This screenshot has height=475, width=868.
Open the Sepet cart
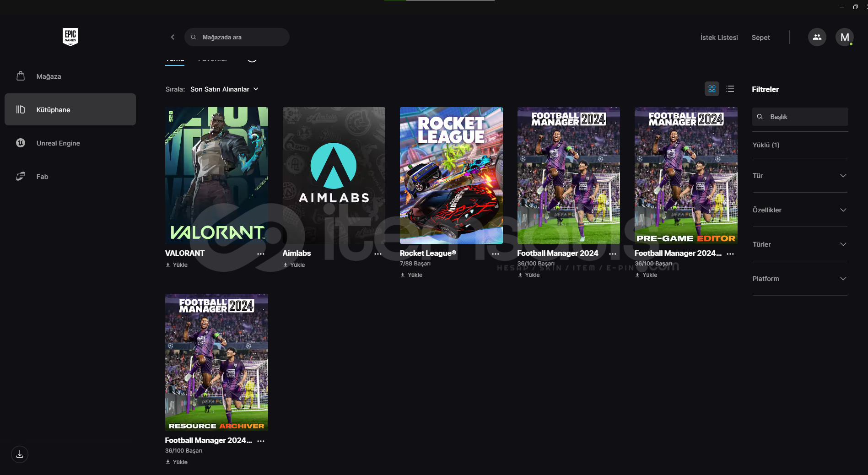pyautogui.click(x=760, y=38)
